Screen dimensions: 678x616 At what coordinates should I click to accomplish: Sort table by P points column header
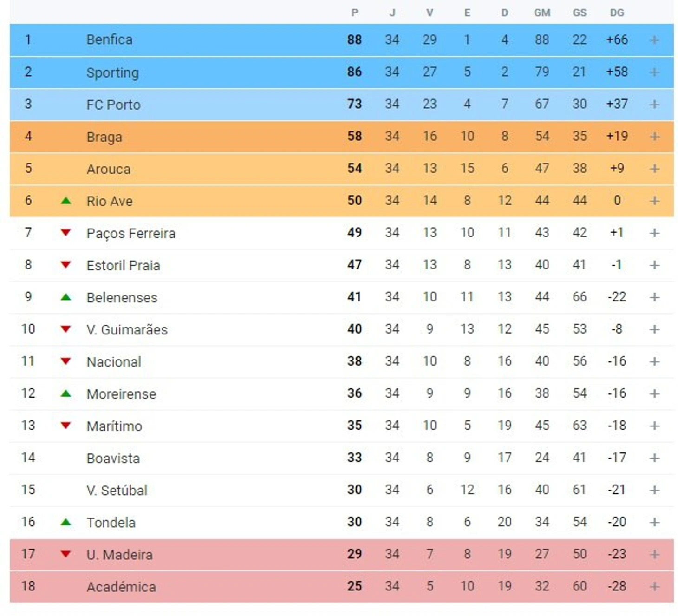click(355, 13)
